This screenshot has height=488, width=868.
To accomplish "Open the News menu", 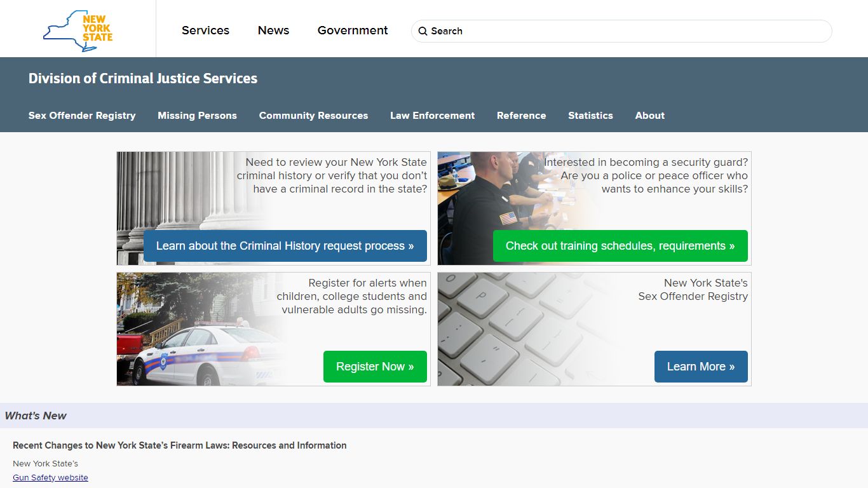I will coord(273,30).
